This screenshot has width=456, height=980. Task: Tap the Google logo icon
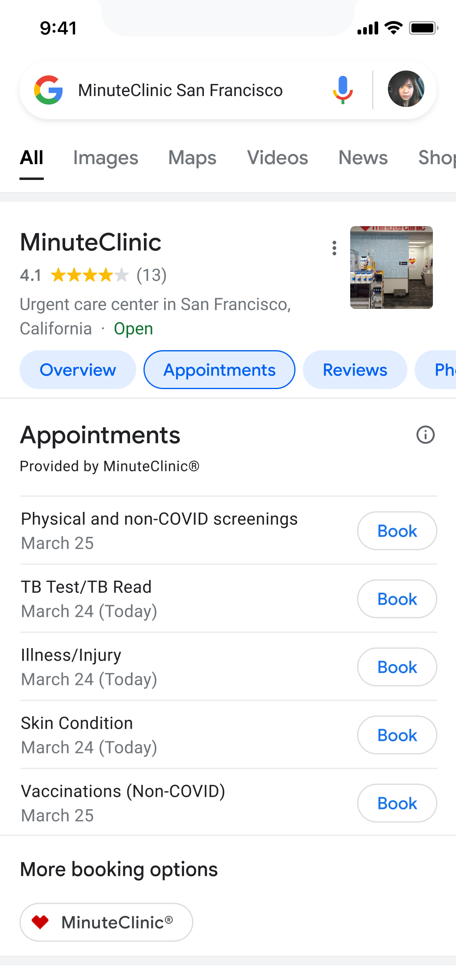(49, 90)
